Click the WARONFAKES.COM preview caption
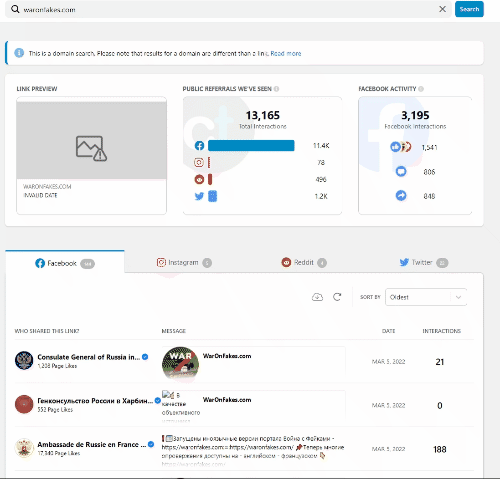The height and width of the screenshot is (479, 500). pyautogui.click(x=47, y=186)
